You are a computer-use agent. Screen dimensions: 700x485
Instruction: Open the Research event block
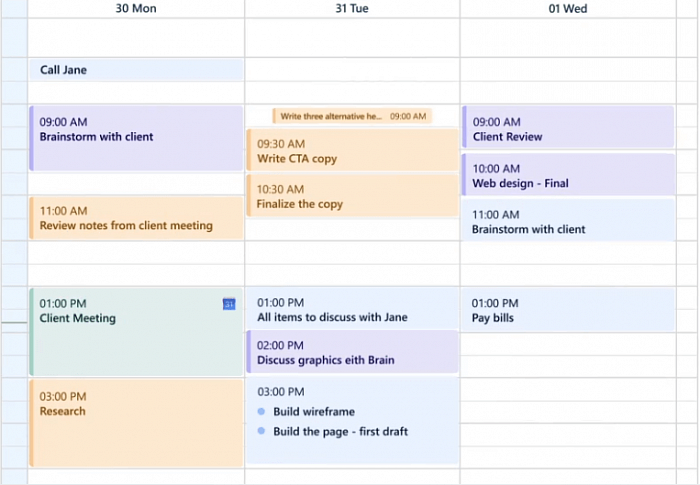[x=136, y=421]
